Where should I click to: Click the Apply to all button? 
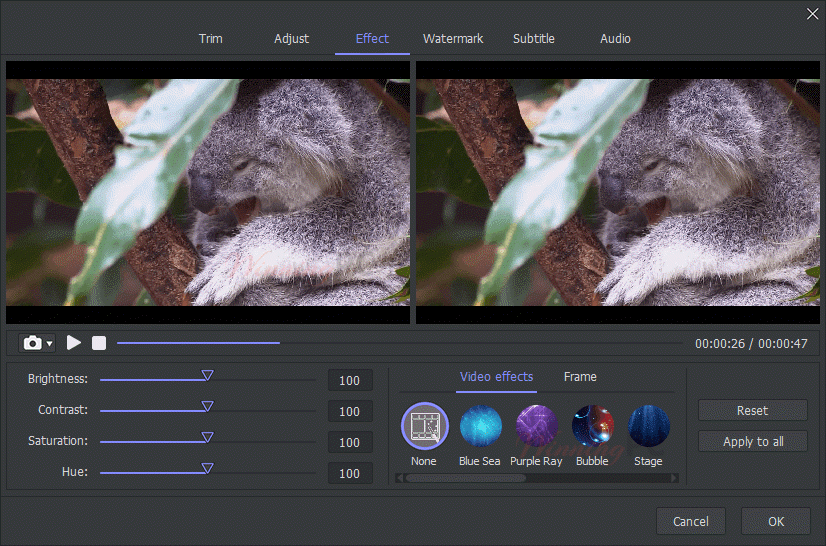752,441
